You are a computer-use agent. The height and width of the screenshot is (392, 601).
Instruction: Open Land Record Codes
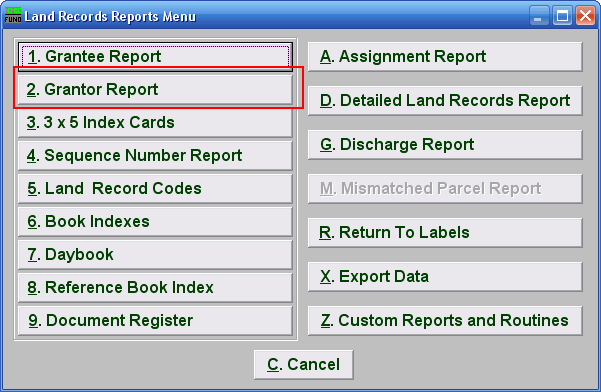155,189
